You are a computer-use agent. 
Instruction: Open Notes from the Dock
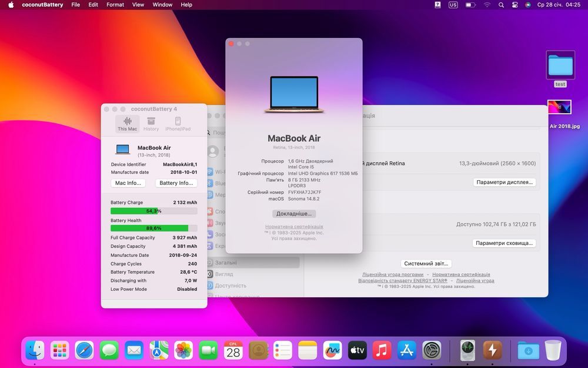tap(308, 351)
